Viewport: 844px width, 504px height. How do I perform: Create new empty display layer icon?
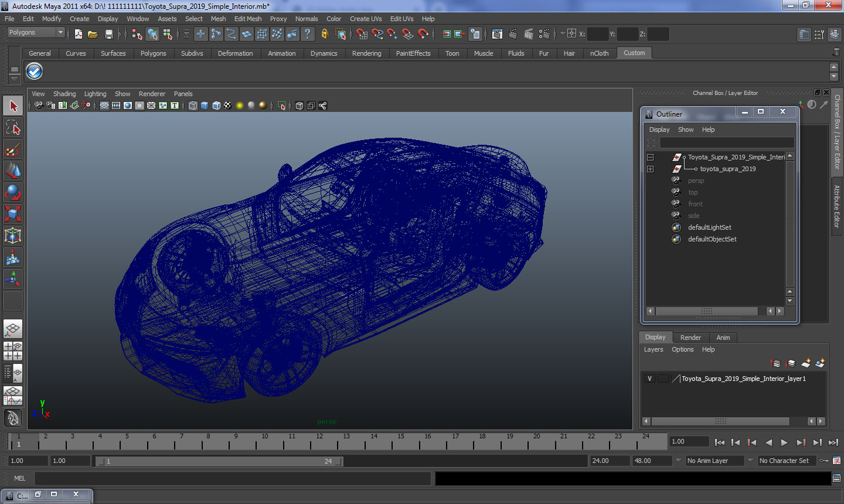point(806,363)
